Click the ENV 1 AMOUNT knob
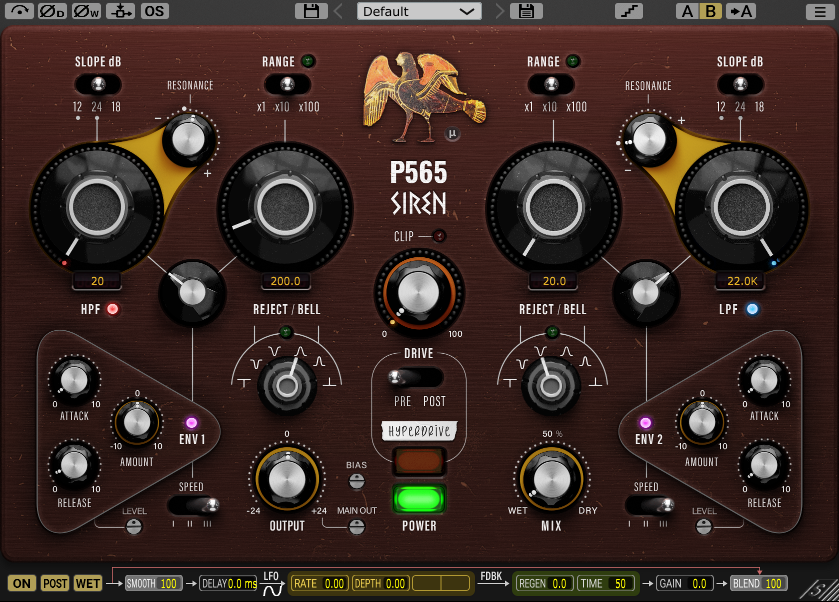The image size is (839, 602). click(x=137, y=422)
